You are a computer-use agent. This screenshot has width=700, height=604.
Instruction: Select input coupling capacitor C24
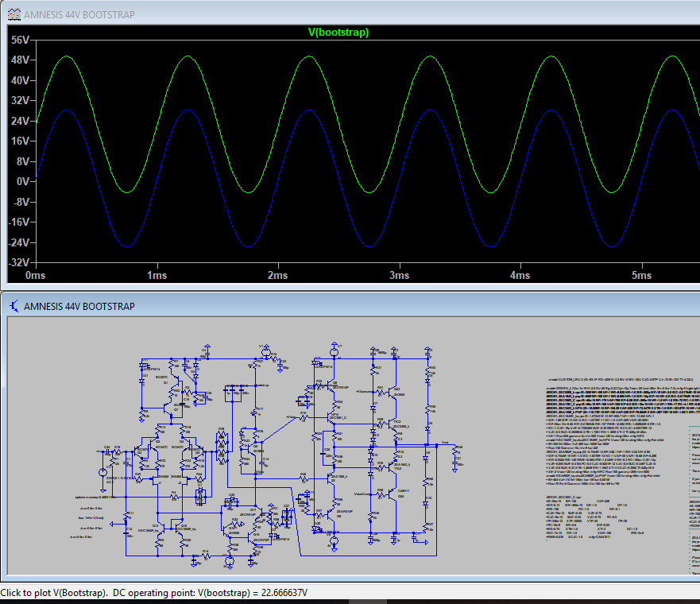(107, 451)
